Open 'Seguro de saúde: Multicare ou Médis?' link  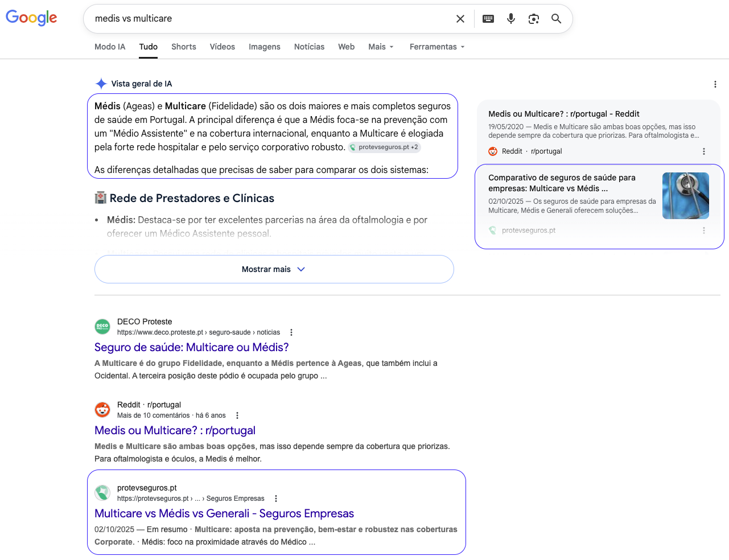coord(192,347)
